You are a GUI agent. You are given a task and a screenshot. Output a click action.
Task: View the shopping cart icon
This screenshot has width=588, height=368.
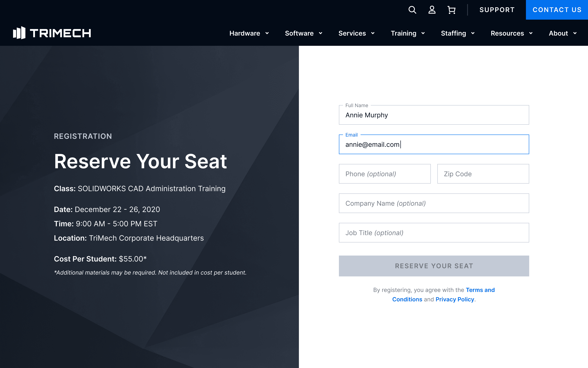click(451, 10)
